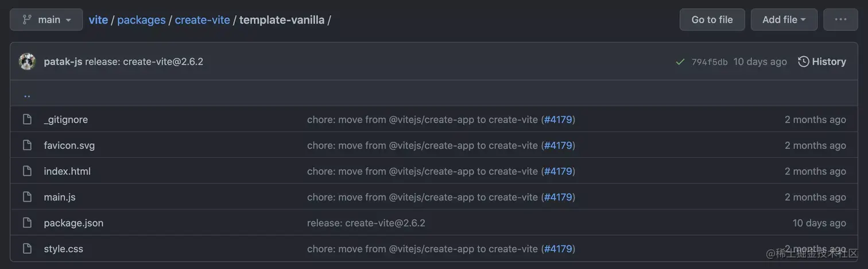This screenshot has height=269, width=868.
Task: Click the file icon beside index.html
Action: coord(27,171)
